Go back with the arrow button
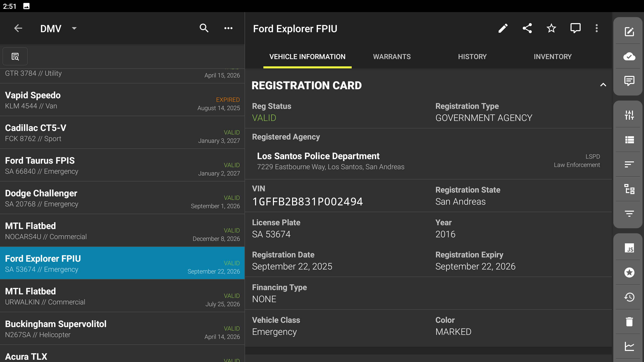Screen dimensions: 644x362 18,28
